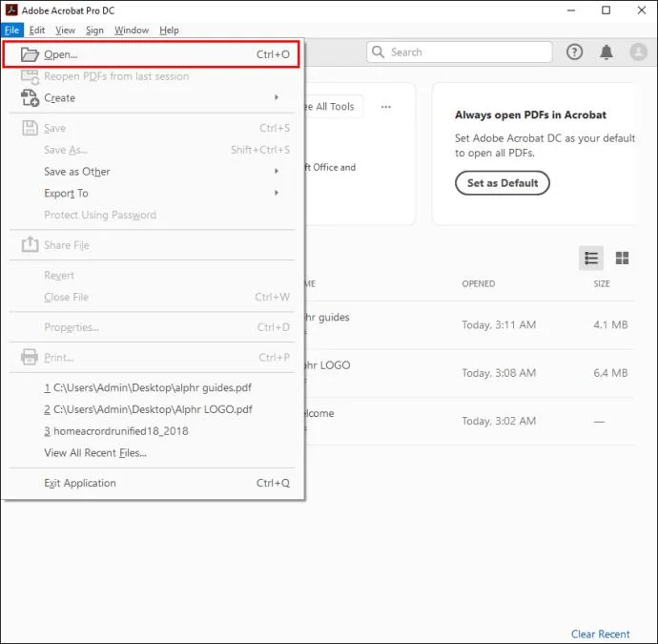Sort by the OPENED column header
Screen dimensions: 658x644
(479, 283)
